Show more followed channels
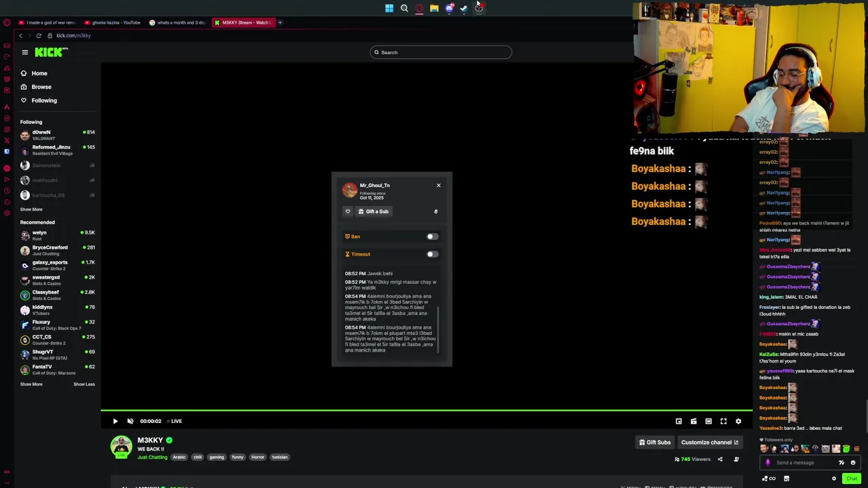 tap(31, 209)
